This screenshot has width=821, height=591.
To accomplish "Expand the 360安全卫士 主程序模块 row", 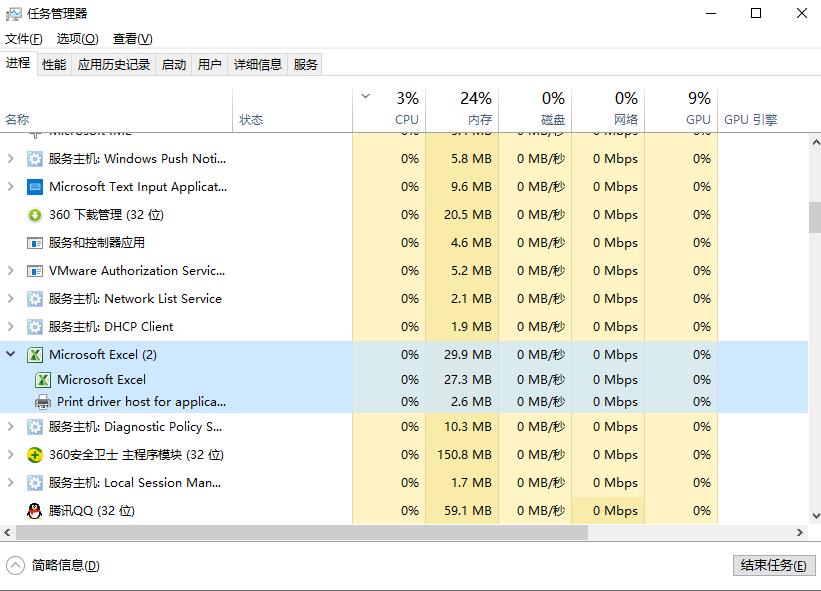I will [x=10, y=454].
